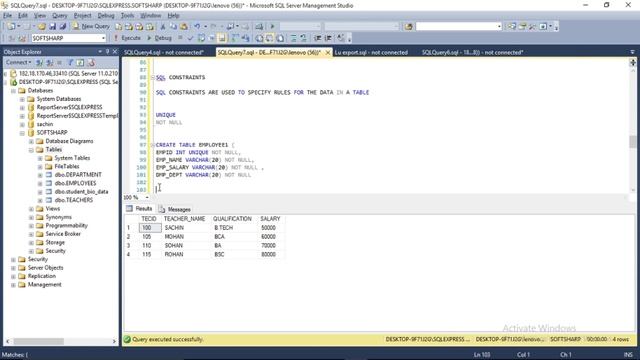The image size is (640, 360).
Task: Toggle Include Actual Execution Plan
Action: [235, 38]
